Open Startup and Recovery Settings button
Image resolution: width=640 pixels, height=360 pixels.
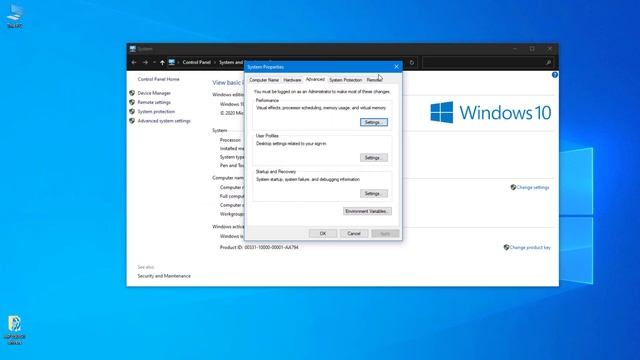pyautogui.click(x=373, y=193)
